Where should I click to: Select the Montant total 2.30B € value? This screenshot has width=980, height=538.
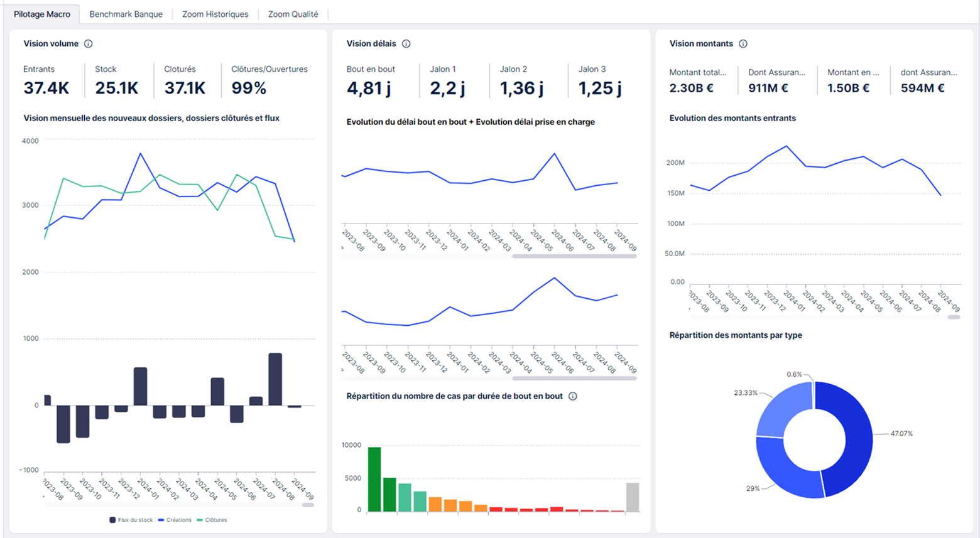click(691, 89)
